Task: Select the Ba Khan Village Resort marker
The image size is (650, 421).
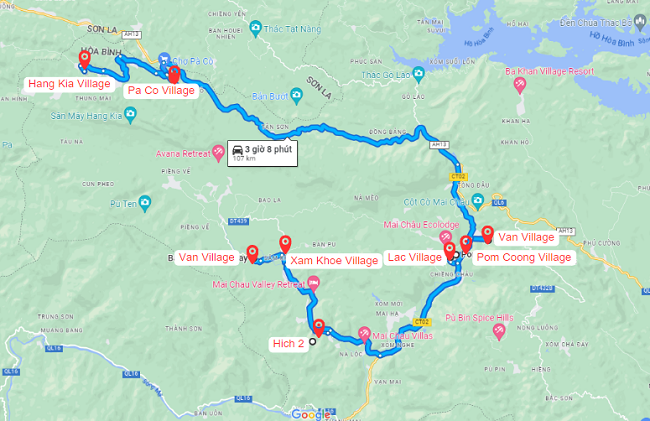Action: (x=519, y=86)
